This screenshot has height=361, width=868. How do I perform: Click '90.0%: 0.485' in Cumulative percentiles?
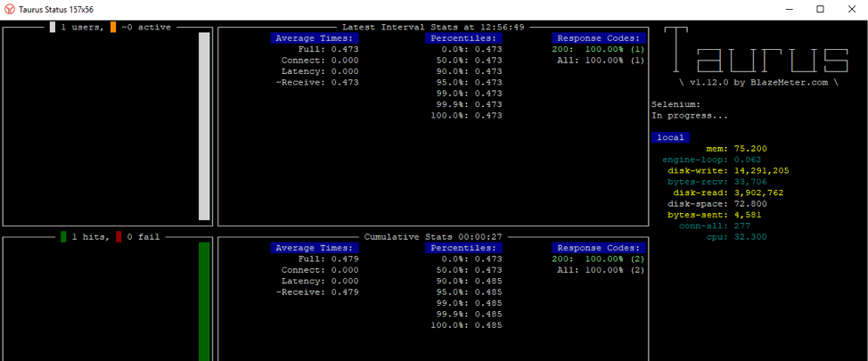469,282
